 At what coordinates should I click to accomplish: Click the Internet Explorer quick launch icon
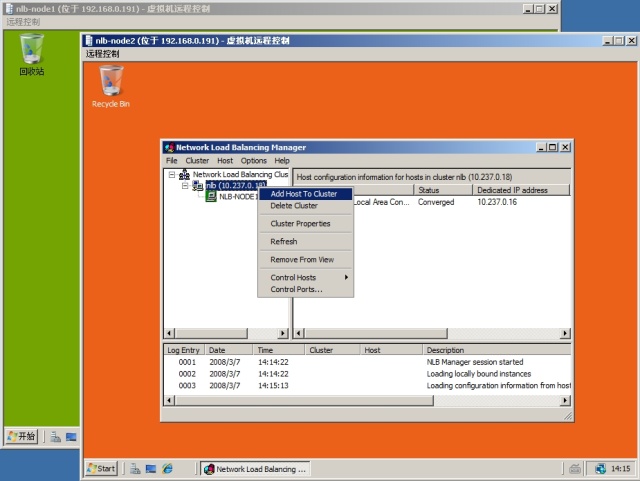pos(167,468)
